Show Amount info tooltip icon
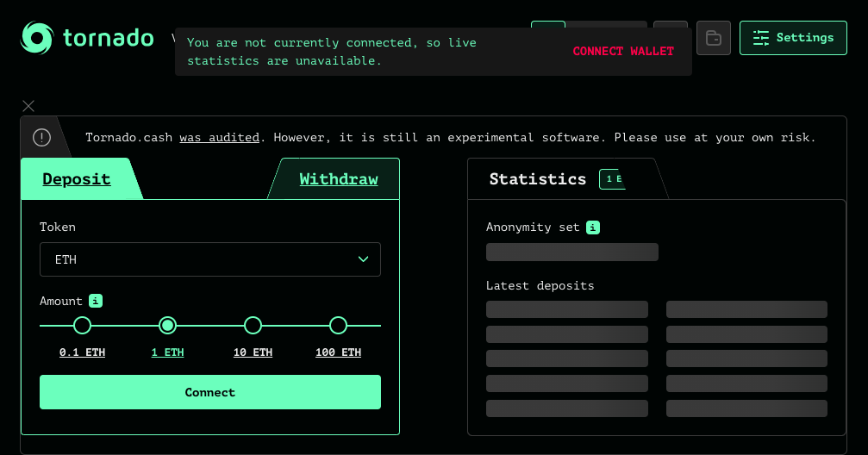This screenshot has height=455, width=868. pos(96,301)
